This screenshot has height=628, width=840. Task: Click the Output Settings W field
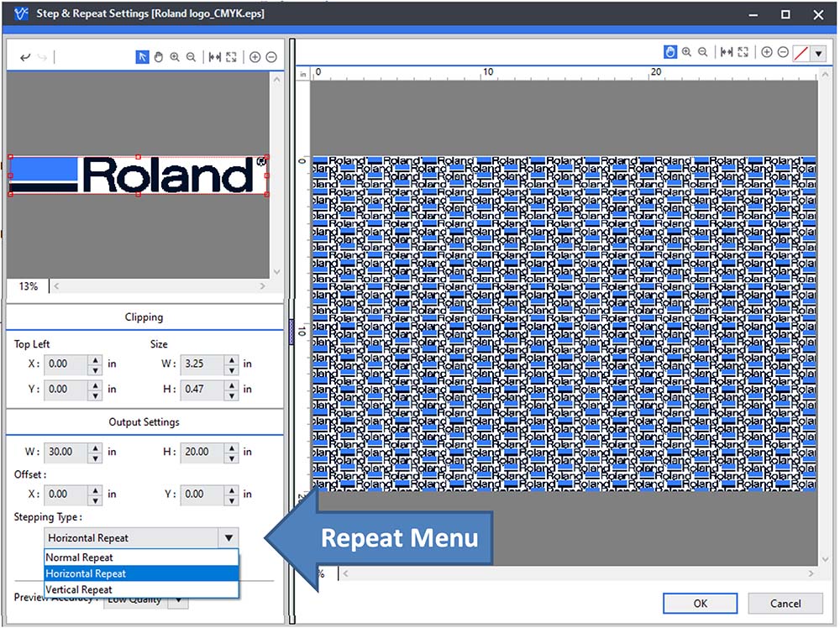pos(66,452)
